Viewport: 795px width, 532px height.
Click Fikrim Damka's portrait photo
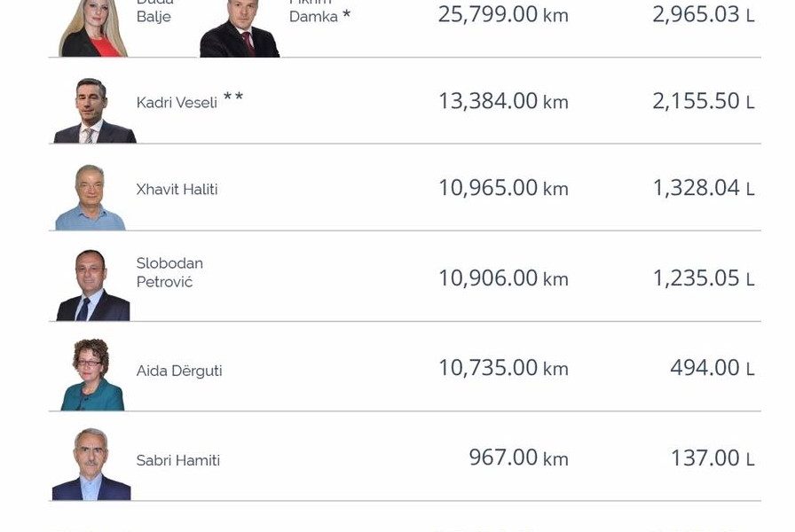tap(240, 28)
